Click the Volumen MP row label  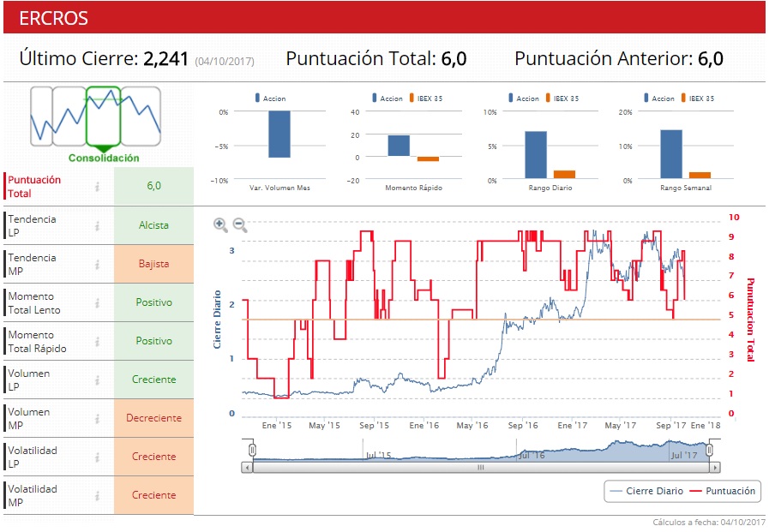(x=28, y=419)
